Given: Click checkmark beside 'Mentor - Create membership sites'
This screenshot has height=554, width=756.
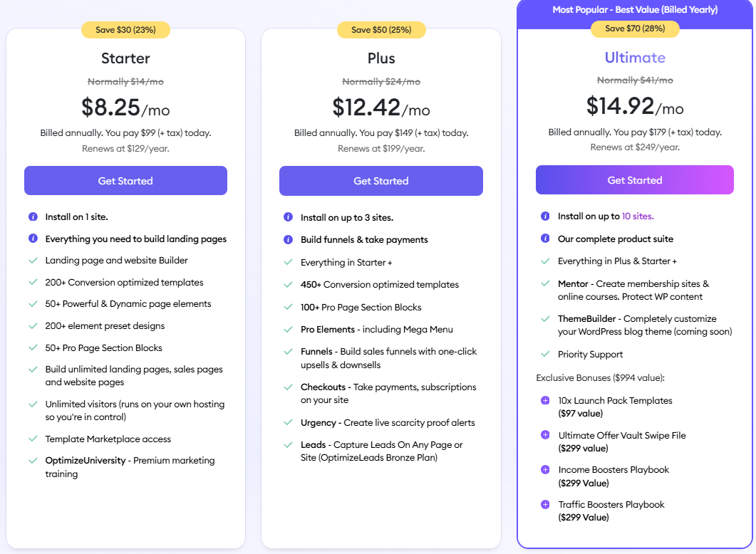Looking at the screenshot, I should point(545,283).
